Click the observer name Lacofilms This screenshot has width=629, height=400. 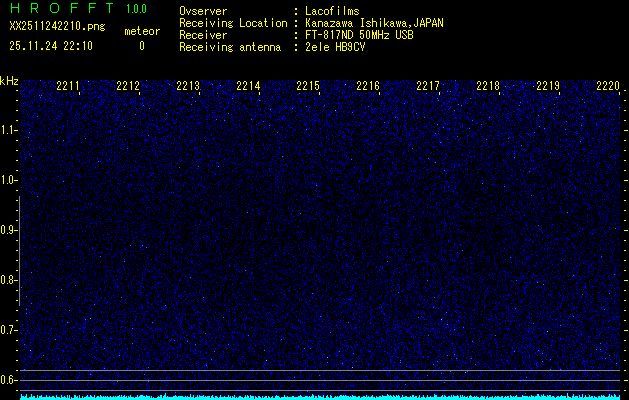pyautogui.click(x=335, y=11)
